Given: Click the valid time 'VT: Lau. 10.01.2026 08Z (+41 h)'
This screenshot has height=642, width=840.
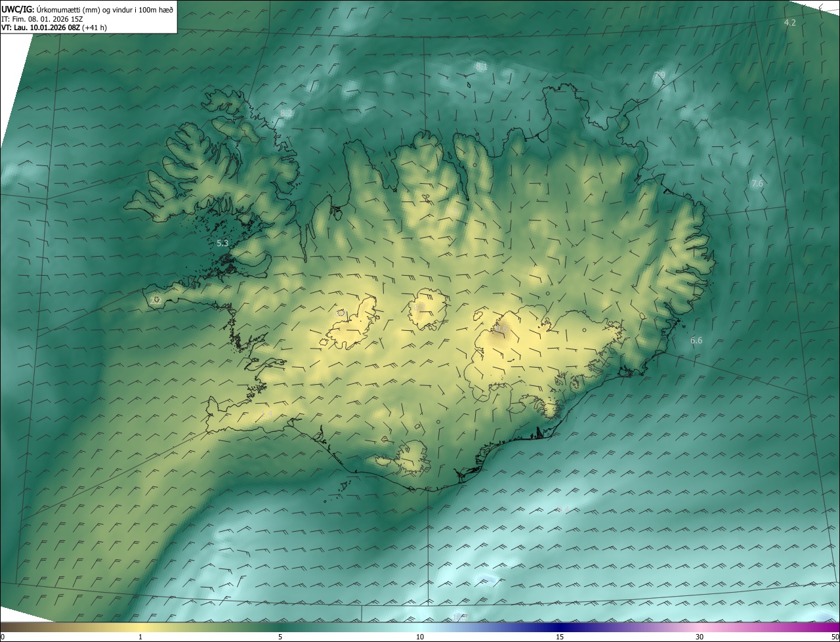Looking at the screenshot, I should point(54,28).
